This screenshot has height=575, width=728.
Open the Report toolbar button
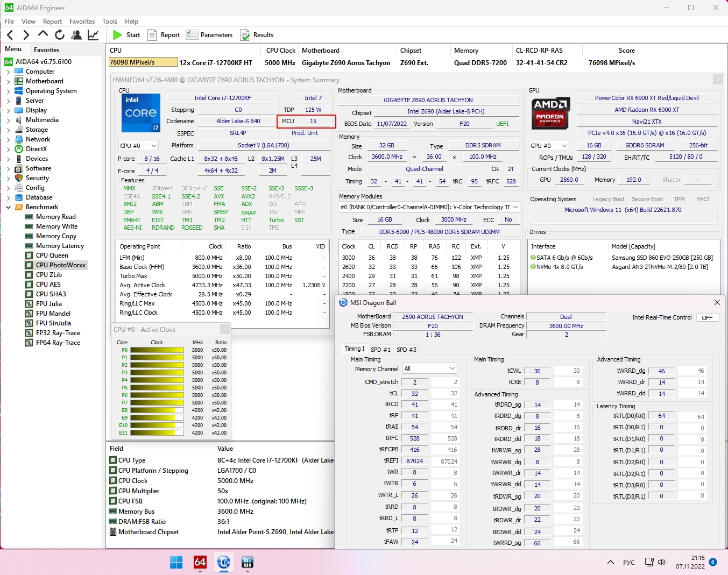coord(164,35)
